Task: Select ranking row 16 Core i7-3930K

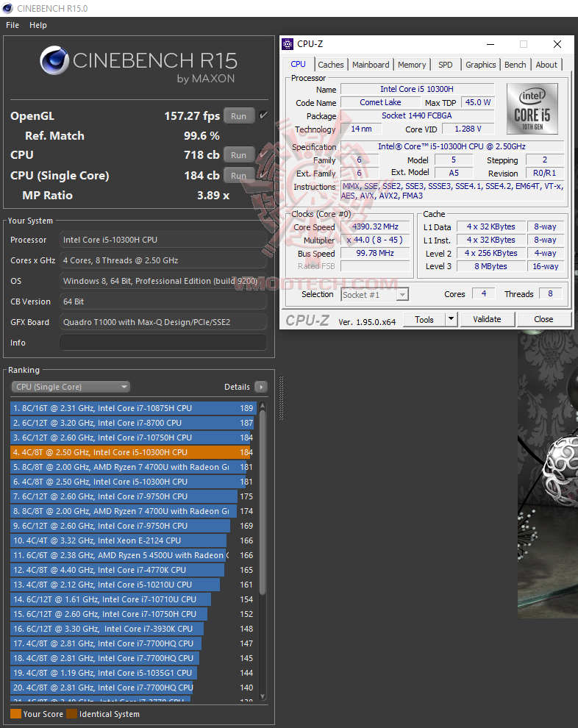Action: tap(133, 629)
